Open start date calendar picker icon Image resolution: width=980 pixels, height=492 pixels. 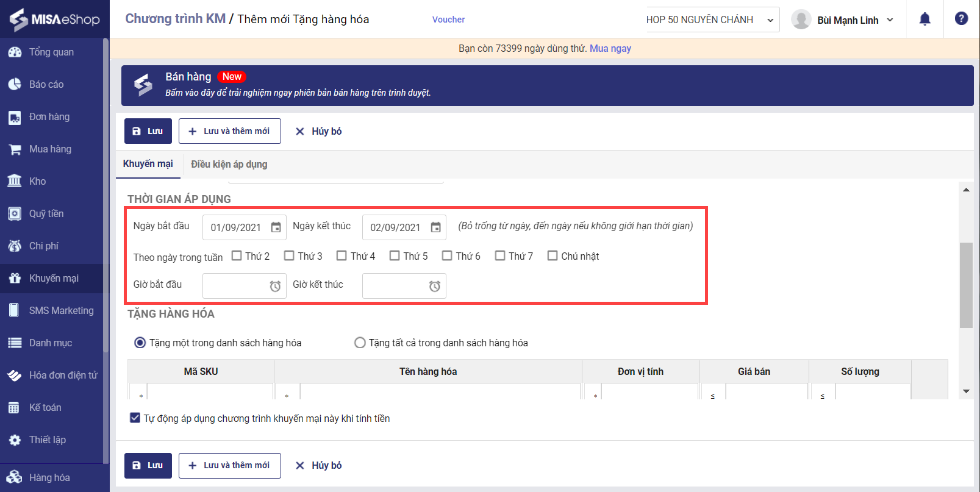276,227
